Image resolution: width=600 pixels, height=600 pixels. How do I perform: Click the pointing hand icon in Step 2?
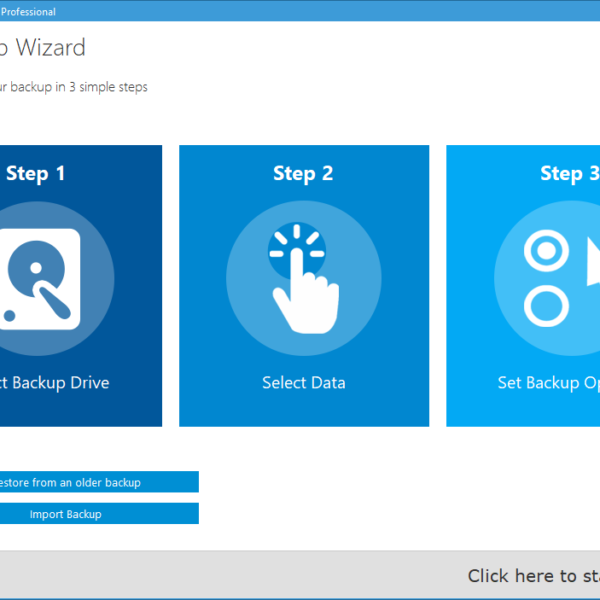pos(303,279)
